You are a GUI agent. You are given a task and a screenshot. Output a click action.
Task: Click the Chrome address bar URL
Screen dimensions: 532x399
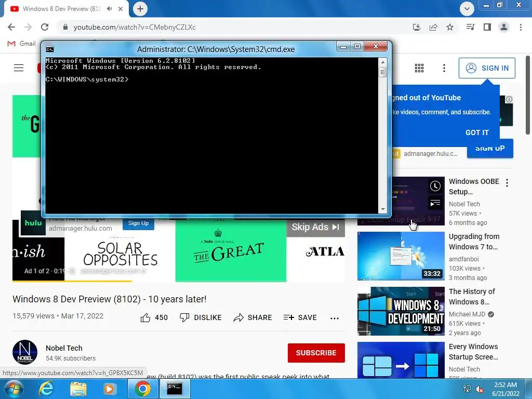(135, 27)
